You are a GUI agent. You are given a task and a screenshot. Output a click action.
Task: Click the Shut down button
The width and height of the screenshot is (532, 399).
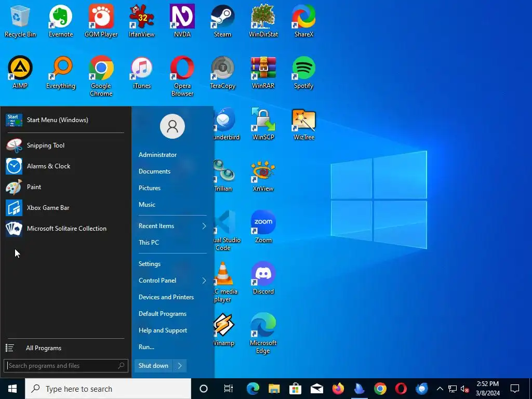tap(153, 365)
